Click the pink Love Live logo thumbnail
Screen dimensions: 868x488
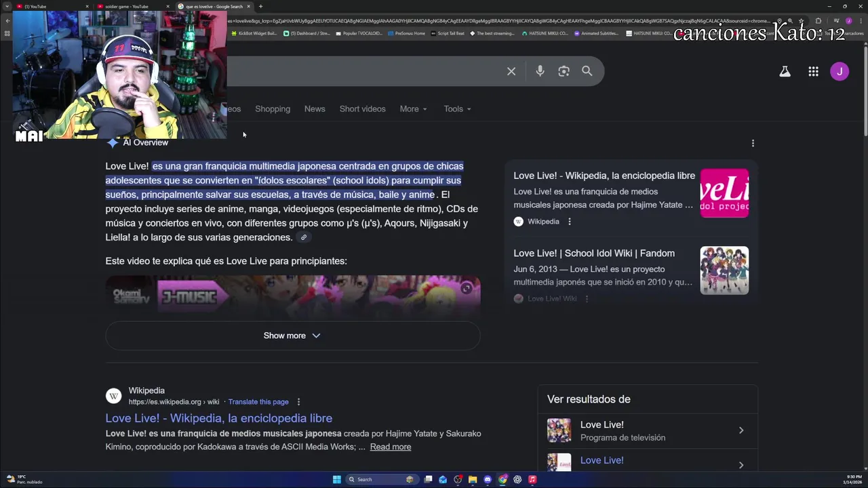724,193
